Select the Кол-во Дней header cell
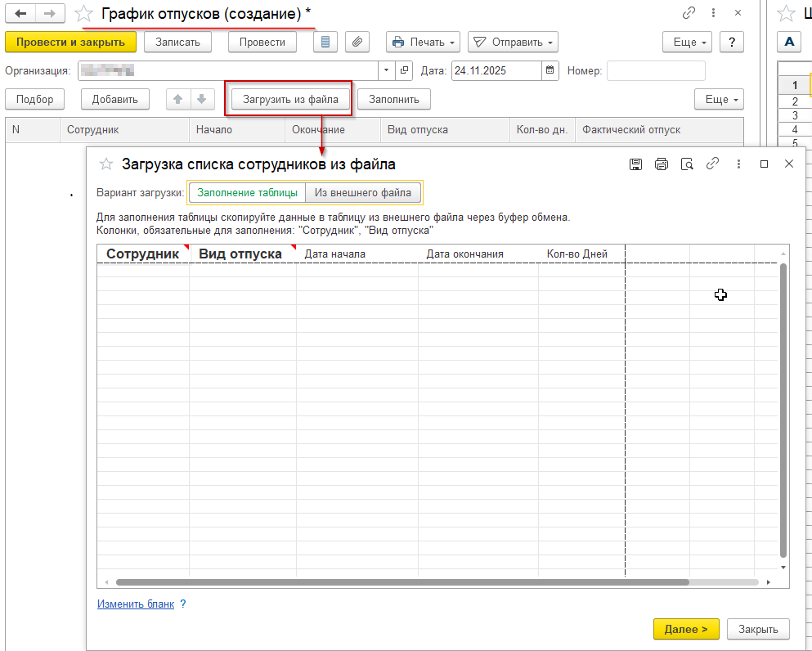 point(581,254)
